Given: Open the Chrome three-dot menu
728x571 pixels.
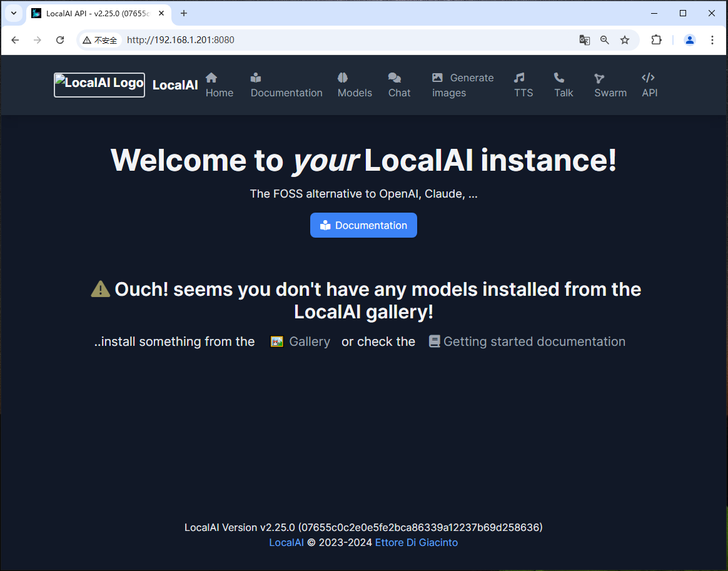Looking at the screenshot, I should 712,39.
